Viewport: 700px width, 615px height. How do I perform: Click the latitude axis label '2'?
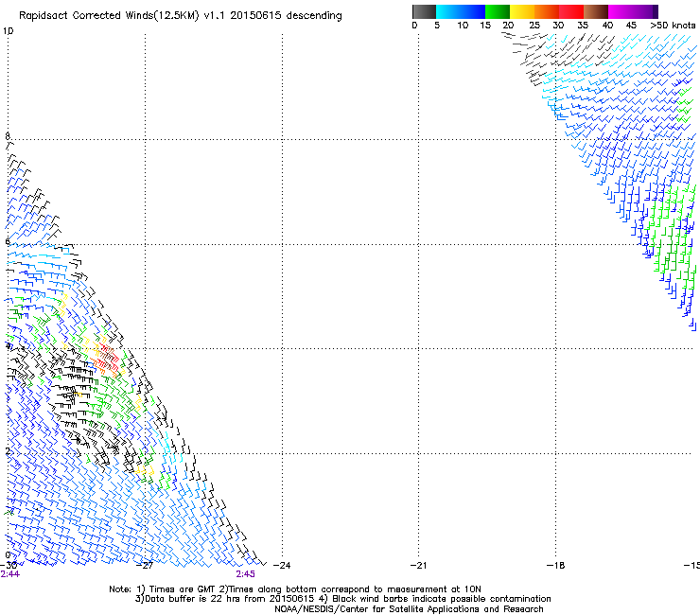tap(8, 450)
